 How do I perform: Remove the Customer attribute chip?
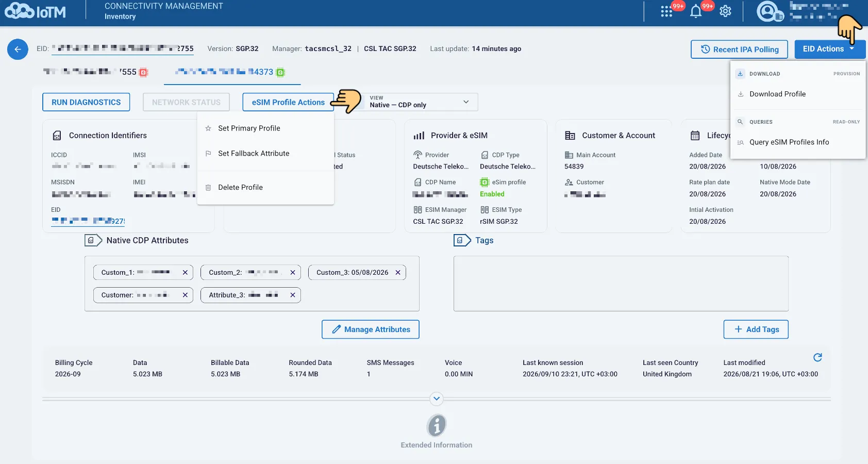(185, 295)
